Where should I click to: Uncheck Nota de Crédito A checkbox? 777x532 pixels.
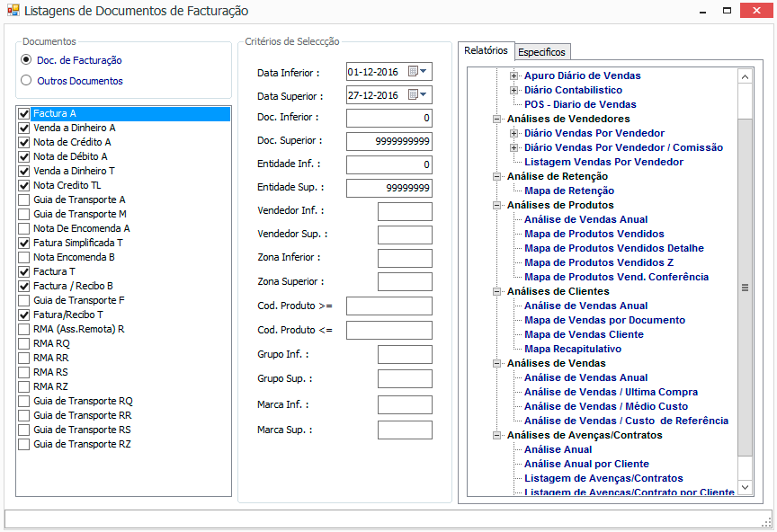click(x=23, y=142)
